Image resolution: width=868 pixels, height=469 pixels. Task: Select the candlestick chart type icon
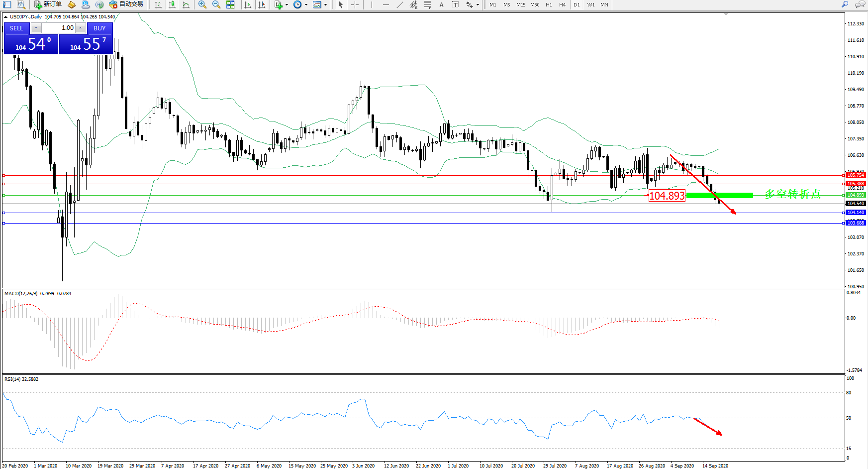(x=172, y=4)
